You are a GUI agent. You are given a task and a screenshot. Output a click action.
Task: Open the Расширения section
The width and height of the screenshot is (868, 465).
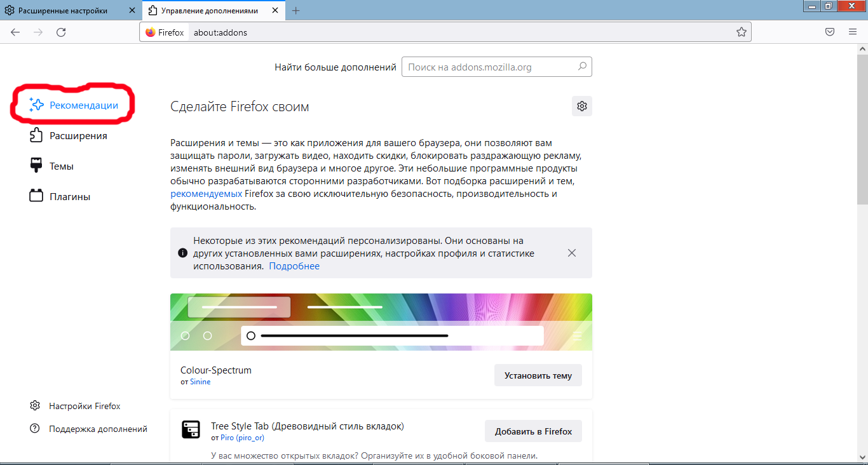(68, 135)
